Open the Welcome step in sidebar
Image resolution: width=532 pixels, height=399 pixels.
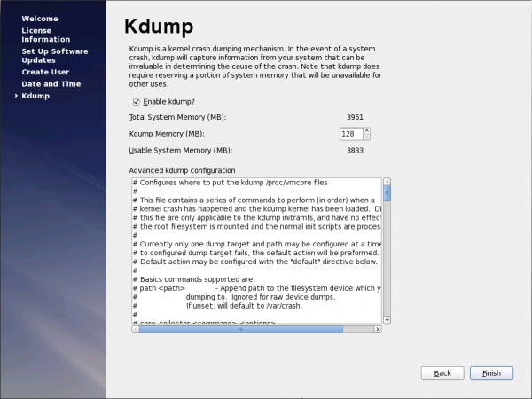click(x=39, y=19)
